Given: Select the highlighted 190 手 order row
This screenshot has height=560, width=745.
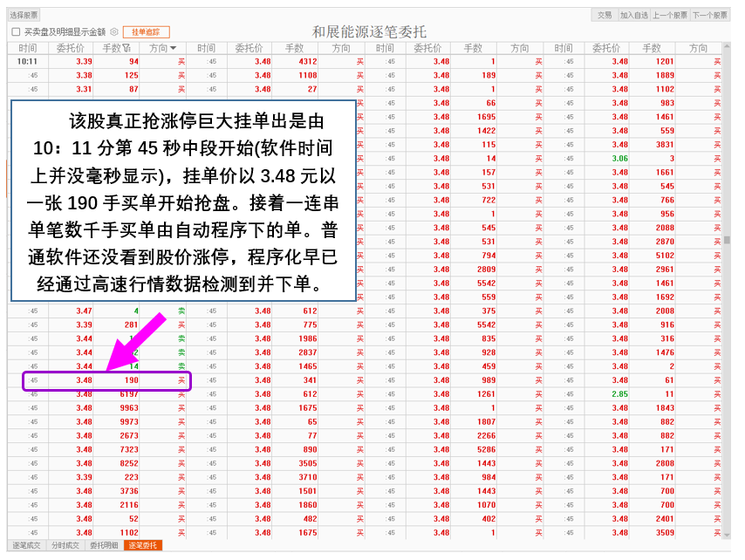Looking at the screenshot, I should 105,380.
